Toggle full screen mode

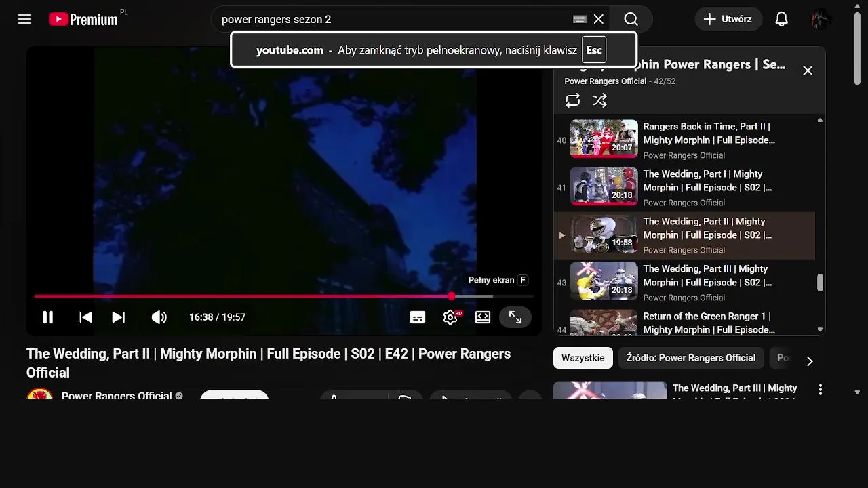click(x=515, y=317)
